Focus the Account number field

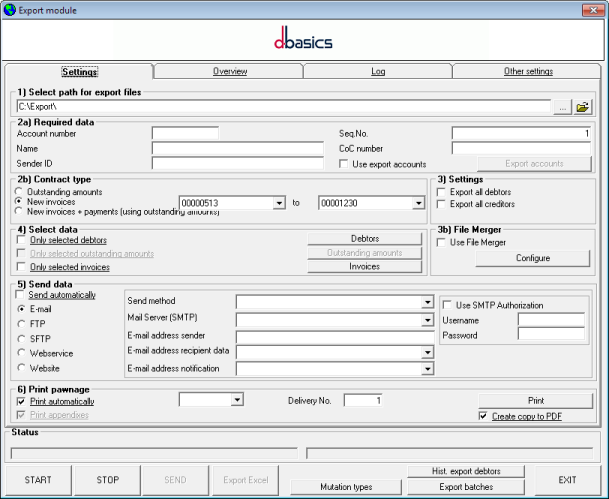point(185,134)
